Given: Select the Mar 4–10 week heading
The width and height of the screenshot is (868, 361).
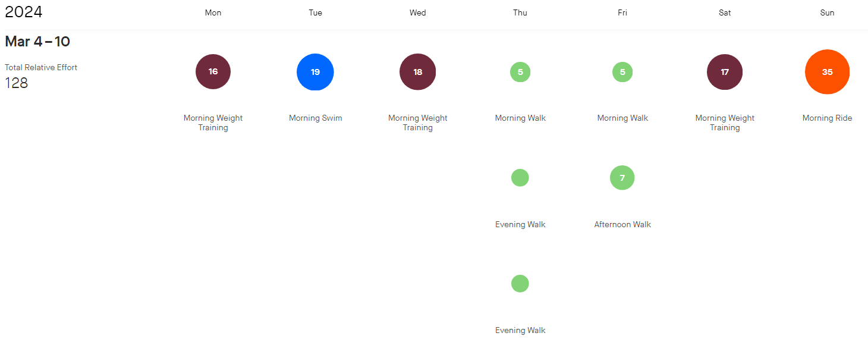Looking at the screenshot, I should coord(37,42).
